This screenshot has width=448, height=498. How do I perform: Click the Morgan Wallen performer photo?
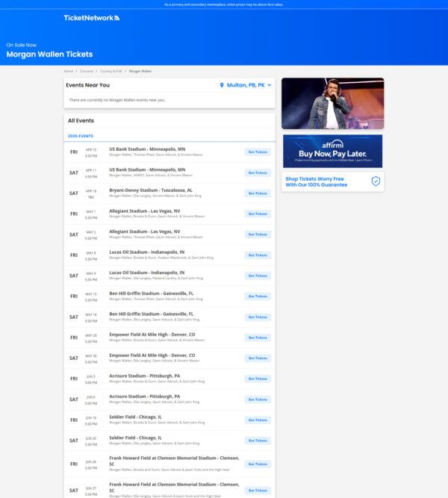tap(332, 103)
